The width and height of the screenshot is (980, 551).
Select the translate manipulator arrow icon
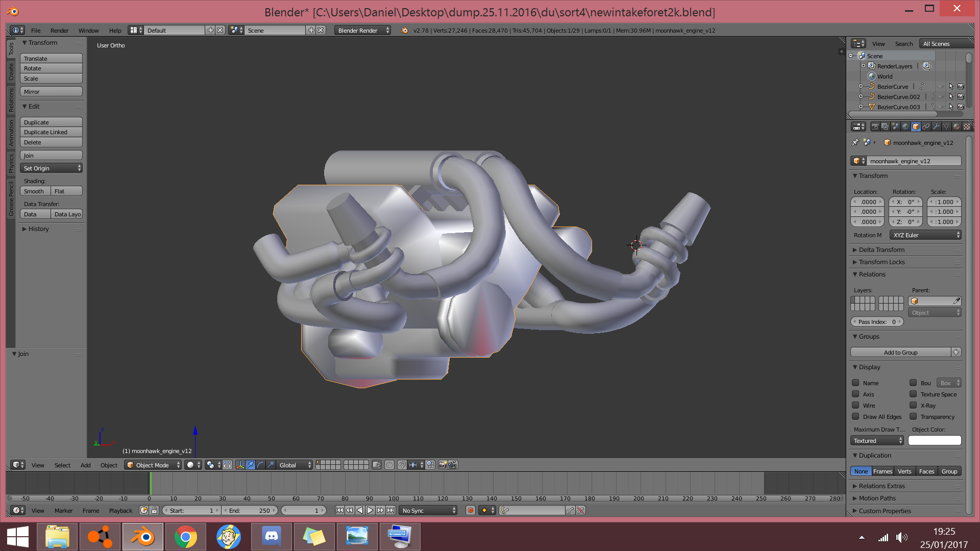tap(250, 465)
